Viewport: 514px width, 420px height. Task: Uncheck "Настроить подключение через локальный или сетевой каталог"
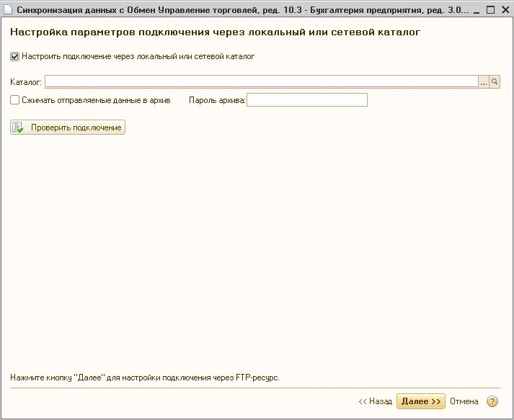click(x=15, y=56)
